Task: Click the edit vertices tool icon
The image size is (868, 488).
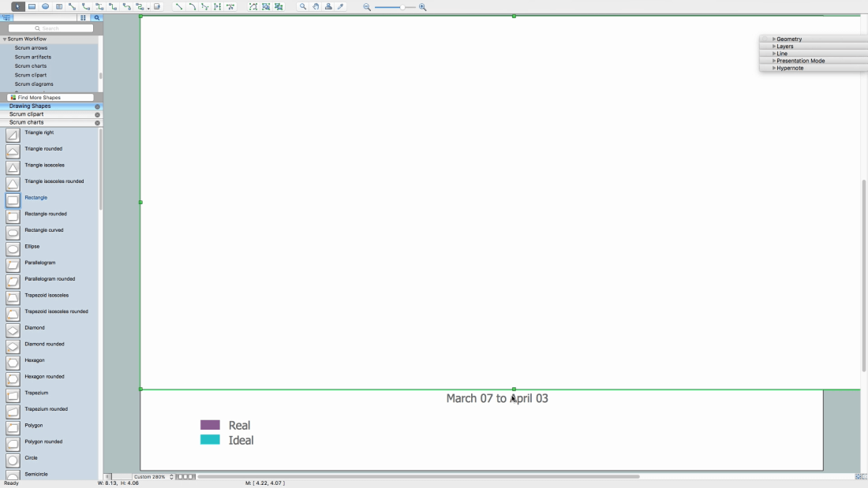Action: pyautogui.click(x=253, y=6)
